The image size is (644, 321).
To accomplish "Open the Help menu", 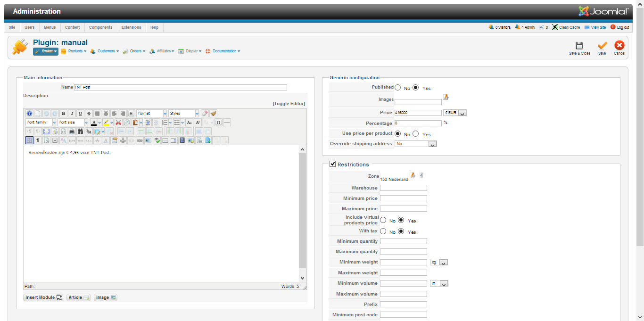I will coord(154,27).
